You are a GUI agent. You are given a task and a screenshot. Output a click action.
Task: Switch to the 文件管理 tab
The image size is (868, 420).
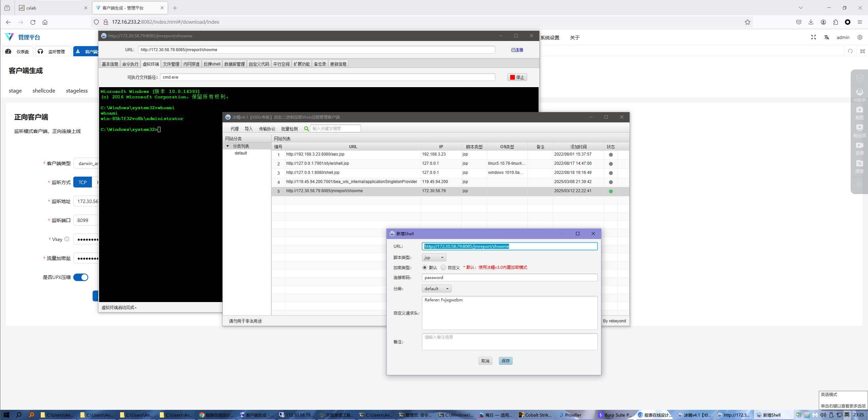pyautogui.click(x=171, y=64)
